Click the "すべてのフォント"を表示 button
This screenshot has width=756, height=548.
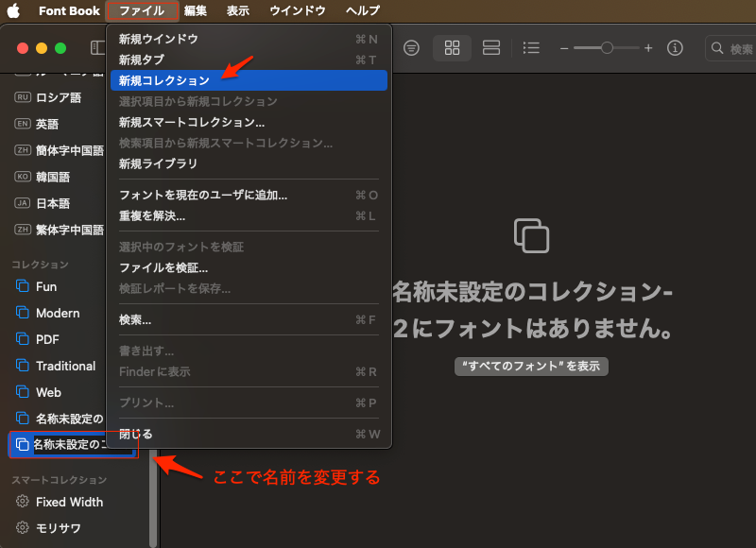point(531,367)
